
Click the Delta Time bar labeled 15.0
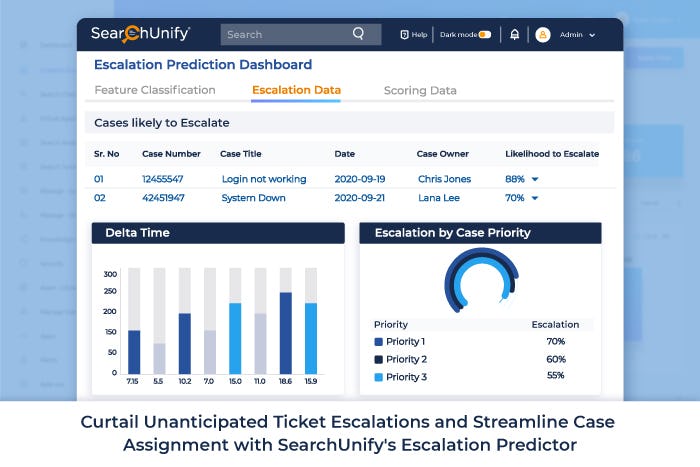(235, 338)
